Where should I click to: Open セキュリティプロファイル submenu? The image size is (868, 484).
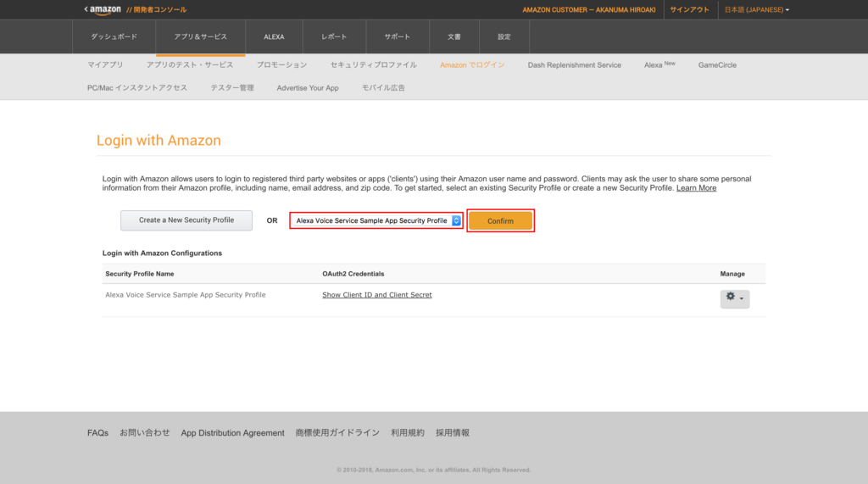click(374, 64)
